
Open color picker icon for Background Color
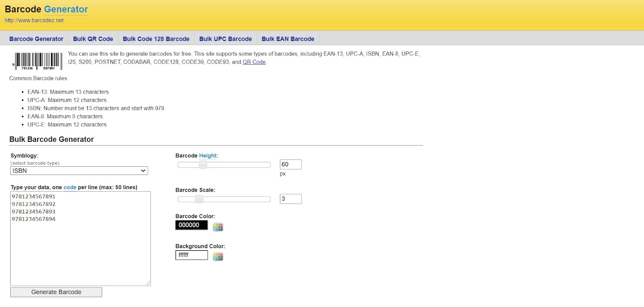coord(218,257)
